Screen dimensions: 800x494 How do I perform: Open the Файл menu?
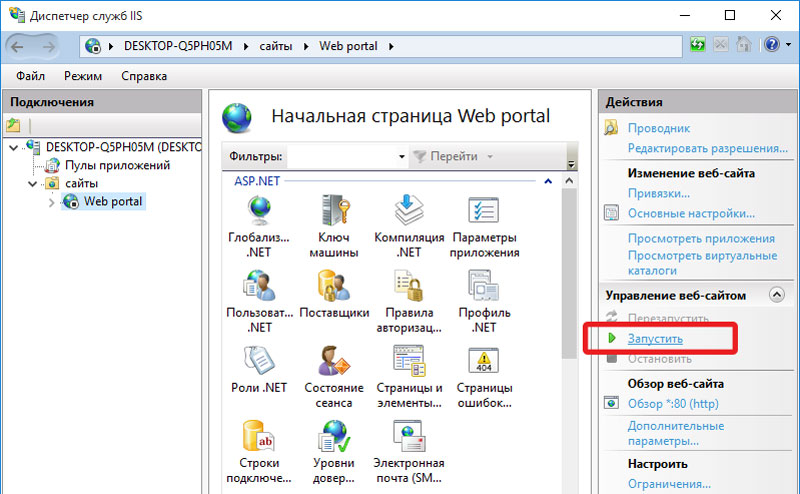coord(30,76)
